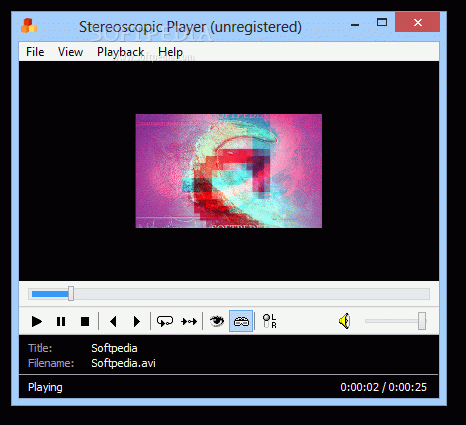
Task: Open the View menu
Action: 70,52
